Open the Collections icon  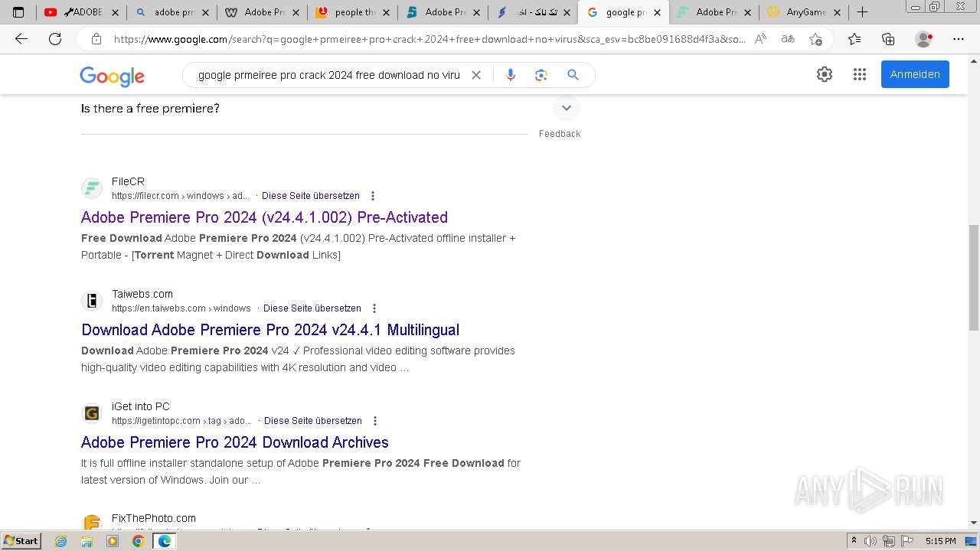pos(888,39)
